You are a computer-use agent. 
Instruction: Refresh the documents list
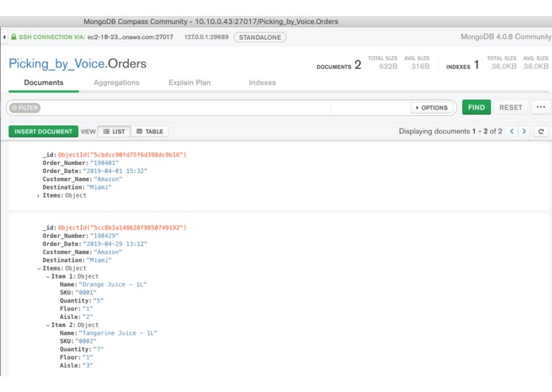(541, 132)
